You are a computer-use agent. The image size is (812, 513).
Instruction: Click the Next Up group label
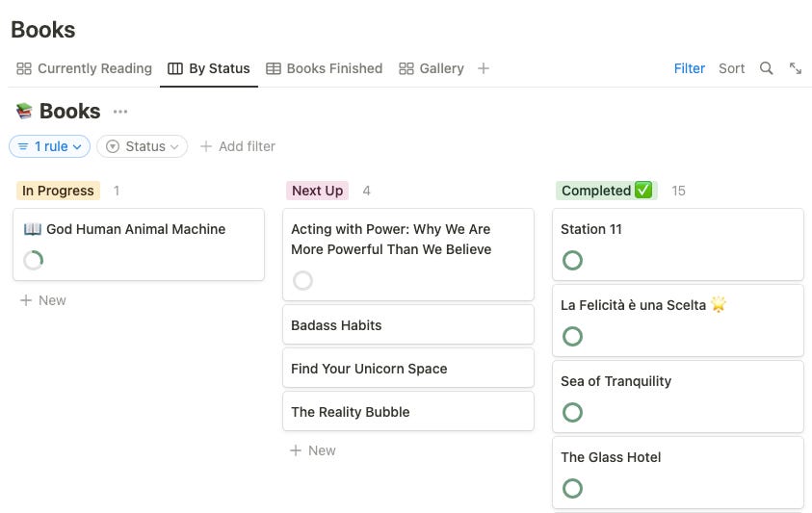[x=318, y=191]
